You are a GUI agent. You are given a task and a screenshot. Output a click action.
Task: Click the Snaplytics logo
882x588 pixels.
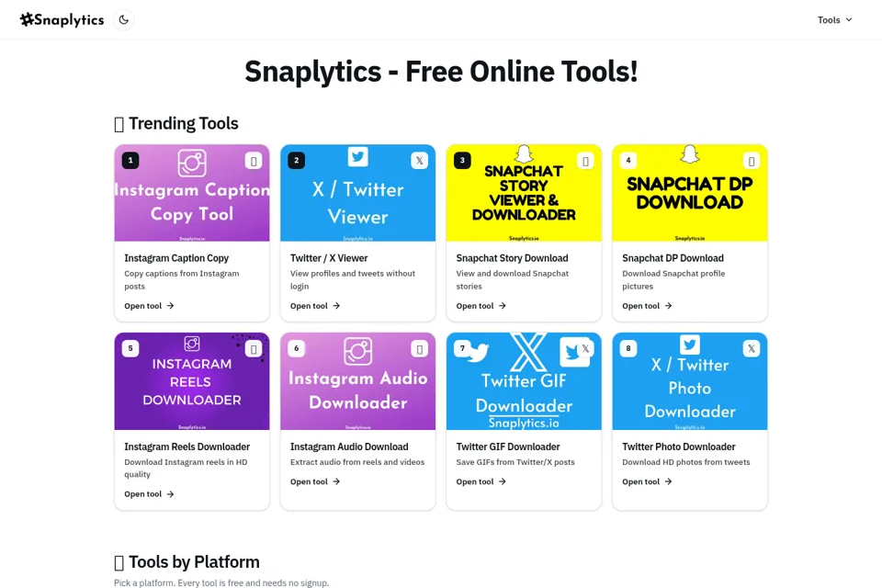click(62, 19)
